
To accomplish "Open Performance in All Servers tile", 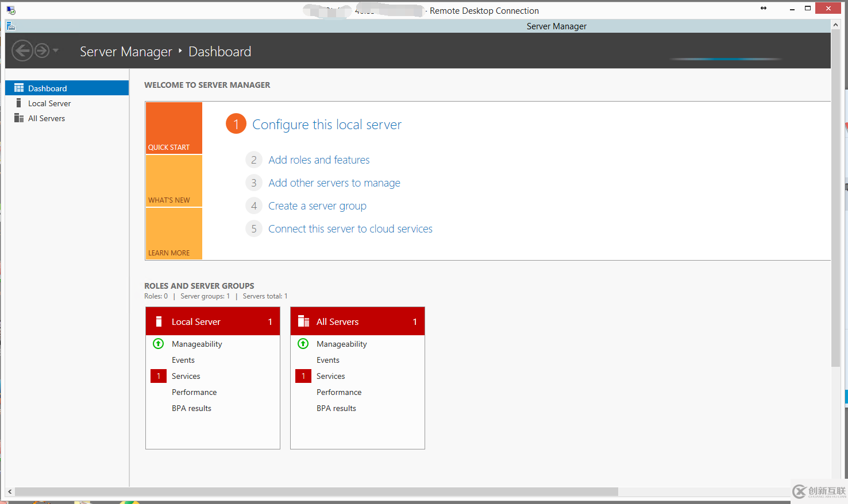I will click(x=339, y=392).
